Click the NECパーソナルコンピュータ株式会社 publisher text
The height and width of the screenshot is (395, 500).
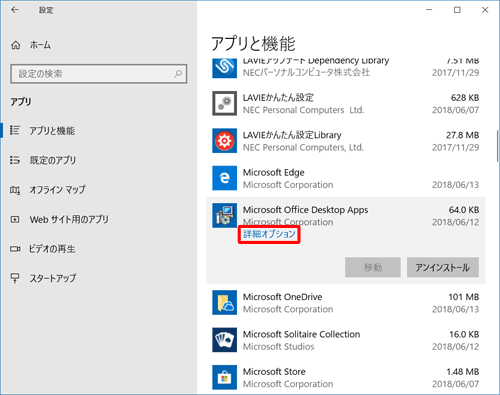pos(306,72)
